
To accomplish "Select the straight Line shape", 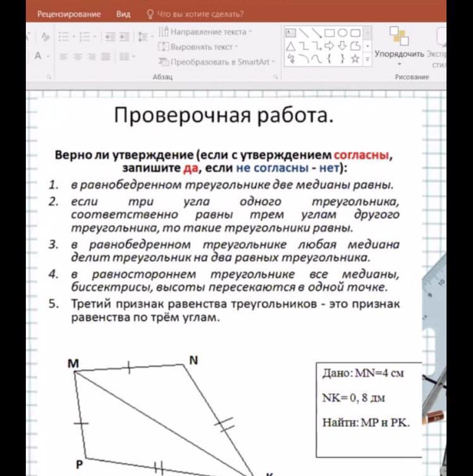I will coord(304,33).
